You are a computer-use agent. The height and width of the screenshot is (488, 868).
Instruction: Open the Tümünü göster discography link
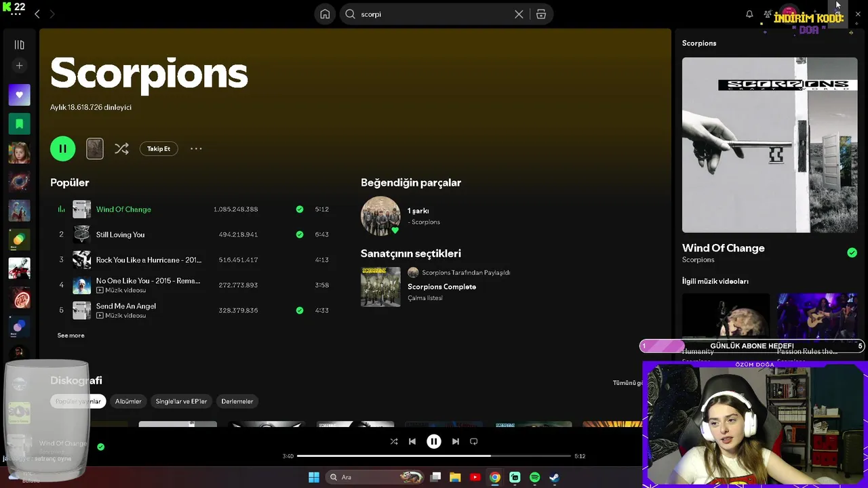click(x=628, y=383)
